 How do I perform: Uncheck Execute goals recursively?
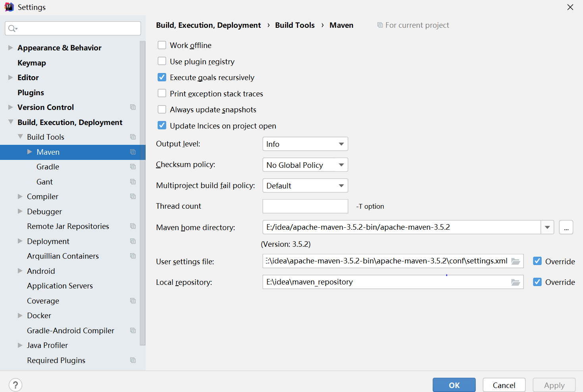(x=162, y=77)
